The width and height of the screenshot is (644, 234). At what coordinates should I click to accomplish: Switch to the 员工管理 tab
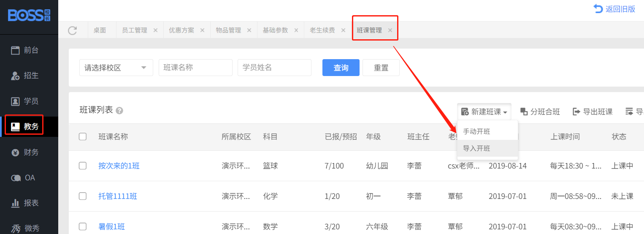135,30
